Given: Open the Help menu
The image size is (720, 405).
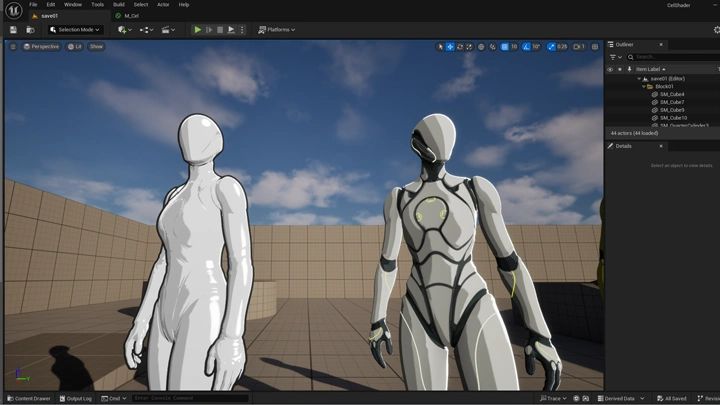Looking at the screenshot, I should (x=184, y=5).
